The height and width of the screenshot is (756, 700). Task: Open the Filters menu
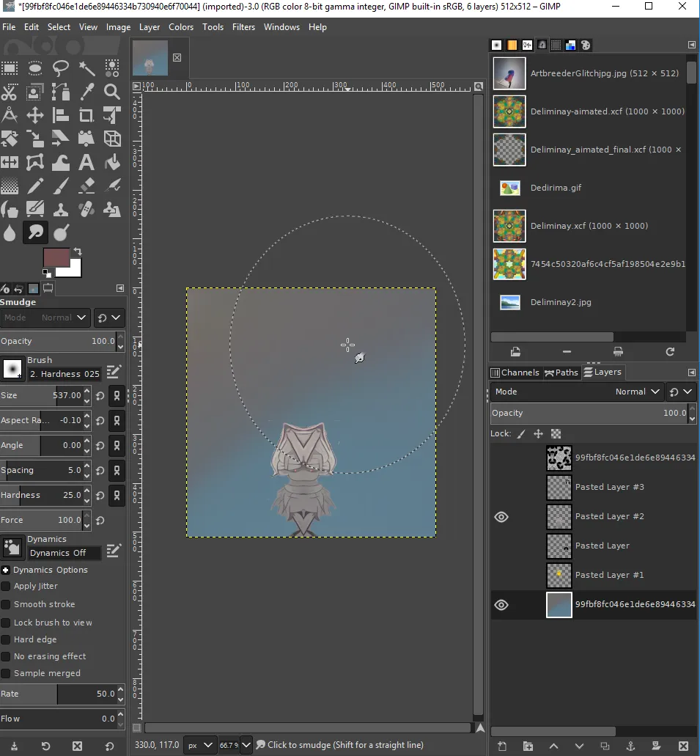(243, 27)
